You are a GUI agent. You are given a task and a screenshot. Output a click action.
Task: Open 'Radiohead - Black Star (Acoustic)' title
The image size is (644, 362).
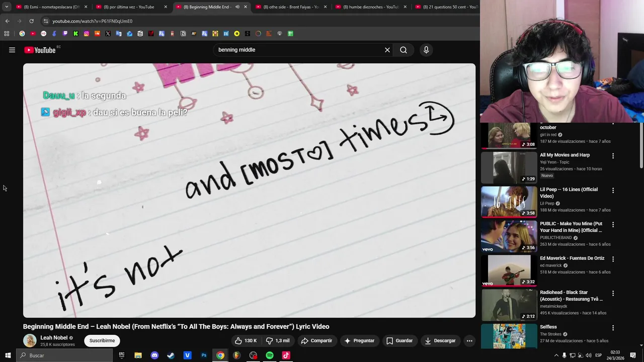571,296
